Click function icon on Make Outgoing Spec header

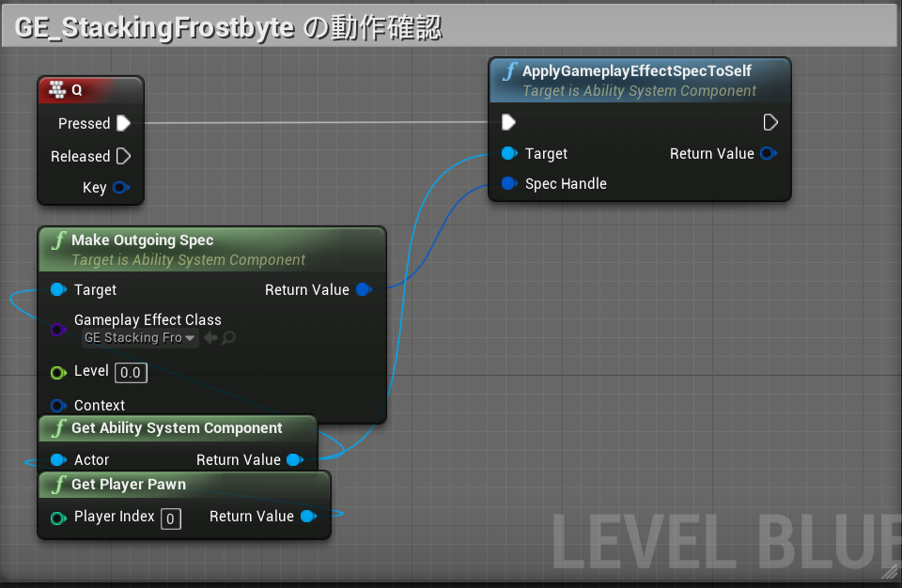(58, 240)
